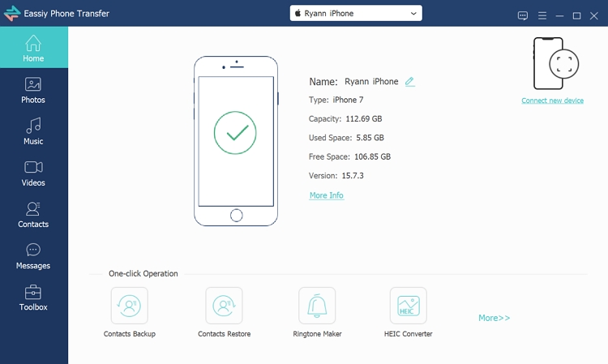The width and height of the screenshot is (608, 364).
Task: Open the hamburger menu in title bar
Action: click(542, 15)
